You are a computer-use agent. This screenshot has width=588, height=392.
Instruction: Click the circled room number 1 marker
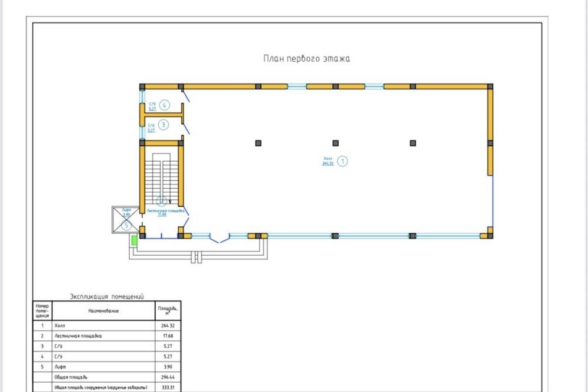(343, 160)
